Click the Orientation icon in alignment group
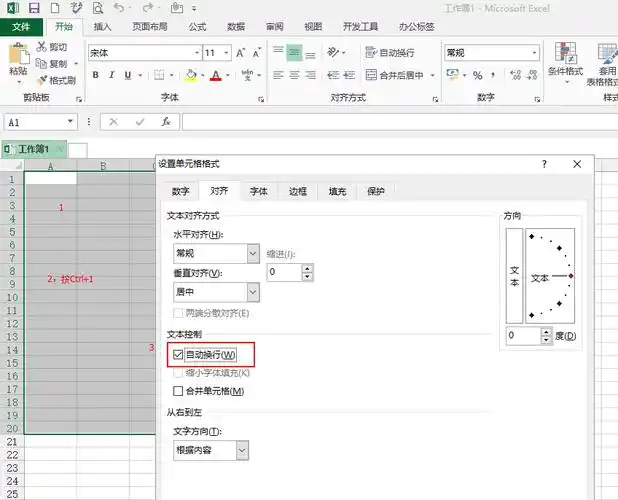The height and width of the screenshot is (500, 618). click(333, 52)
